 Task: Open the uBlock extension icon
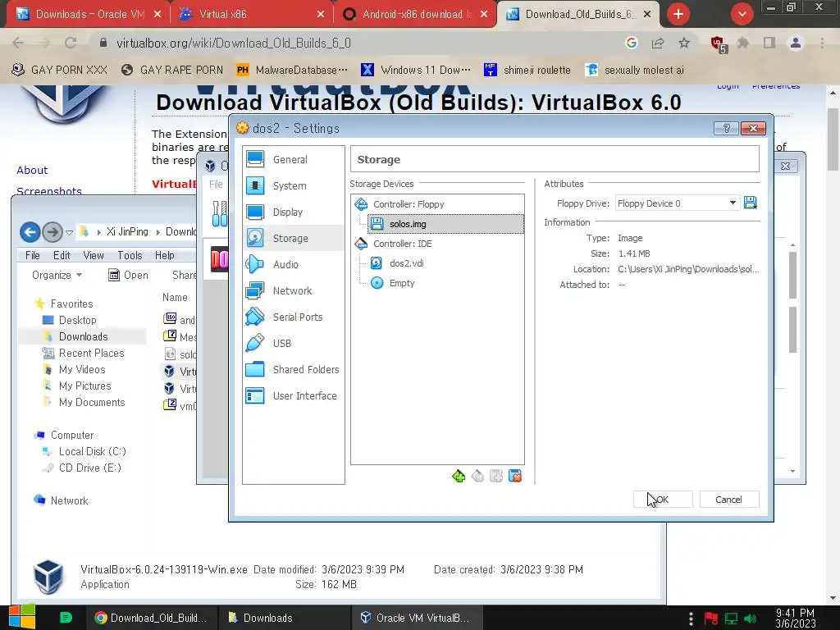pyautogui.click(x=718, y=44)
